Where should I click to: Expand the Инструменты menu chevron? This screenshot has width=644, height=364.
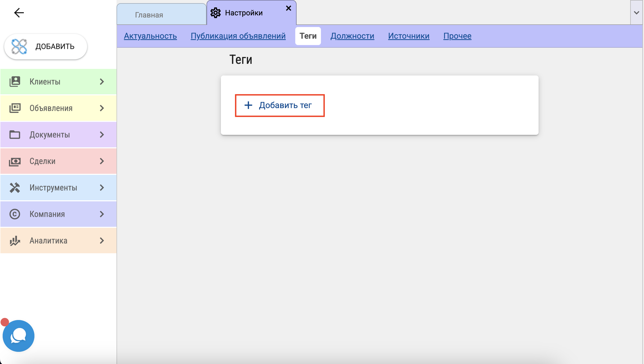pyautogui.click(x=102, y=188)
